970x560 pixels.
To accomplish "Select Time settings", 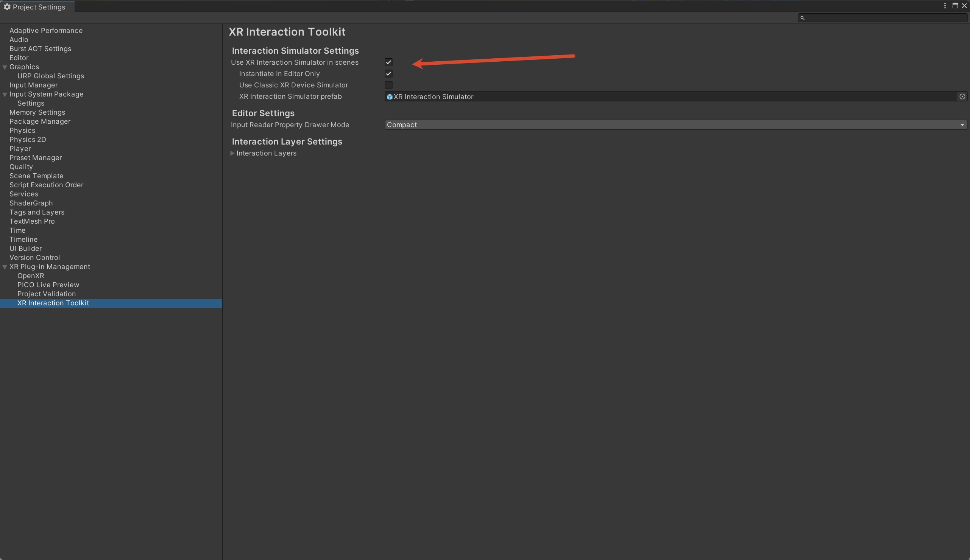I will [17, 230].
